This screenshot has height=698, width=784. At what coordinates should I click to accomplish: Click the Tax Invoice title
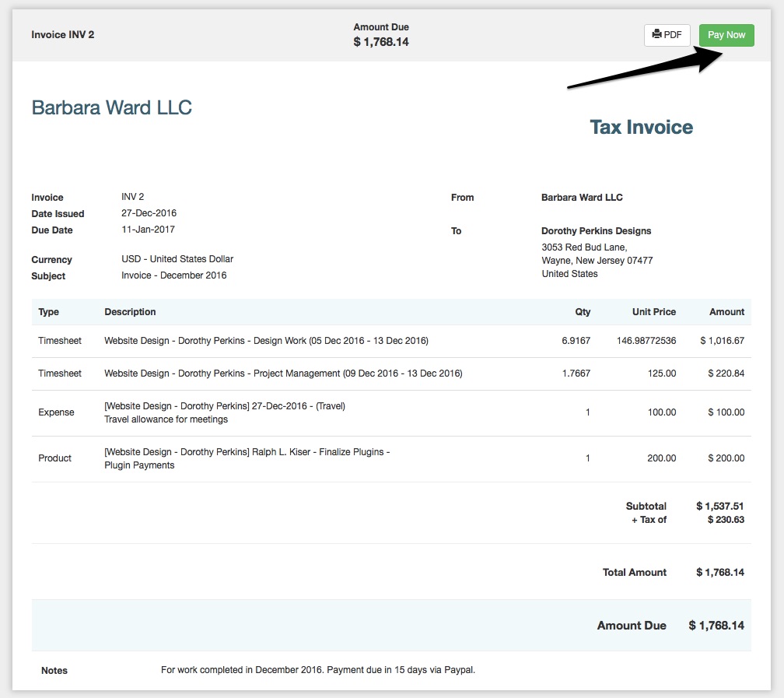tap(640, 127)
